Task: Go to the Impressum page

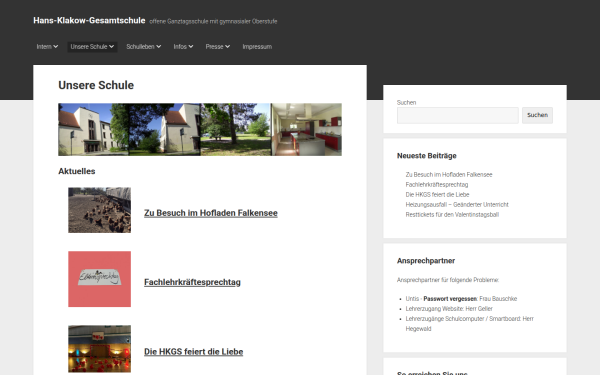Action: pos(257,47)
